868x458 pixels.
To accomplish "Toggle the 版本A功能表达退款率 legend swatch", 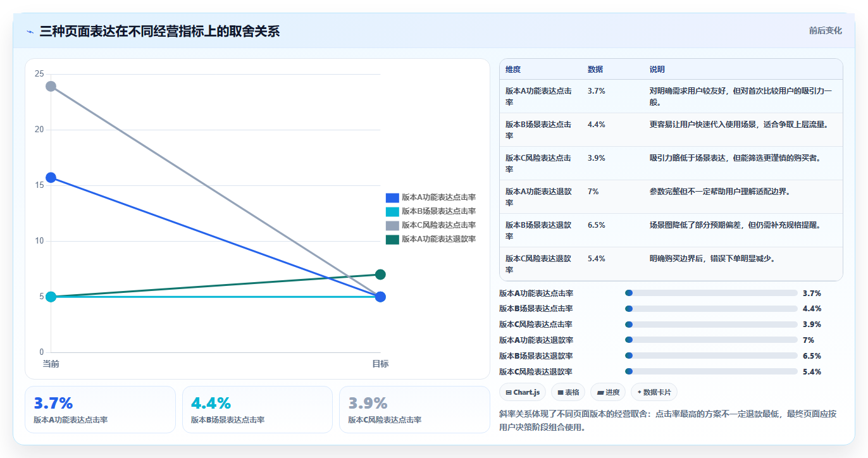I will [x=392, y=239].
